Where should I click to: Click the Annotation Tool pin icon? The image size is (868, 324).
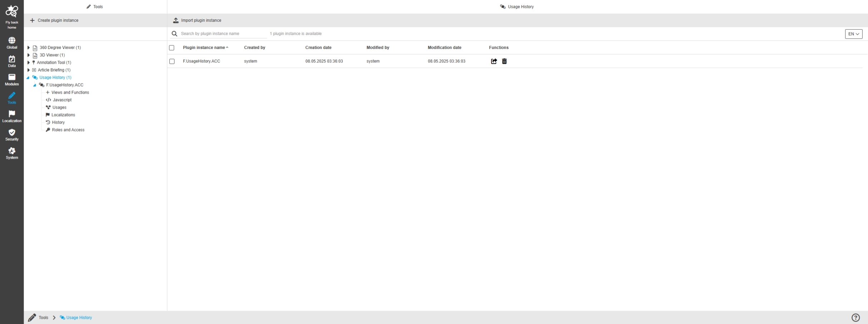pos(34,63)
